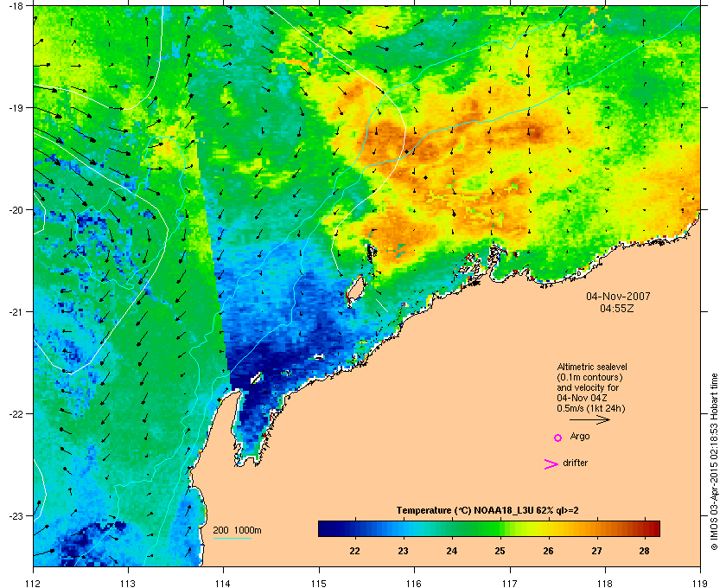Click the latitude axis label -21
This screenshot has width=726, height=588.
click(x=16, y=311)
